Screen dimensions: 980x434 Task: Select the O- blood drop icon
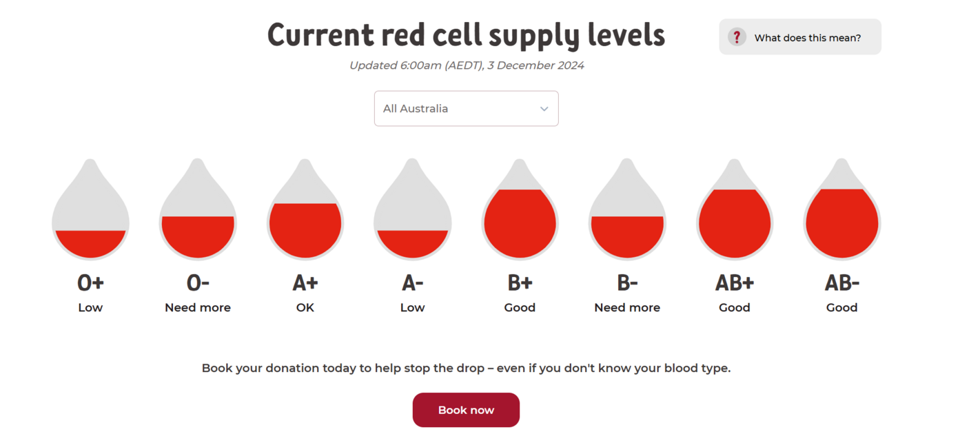click(198, 220)
